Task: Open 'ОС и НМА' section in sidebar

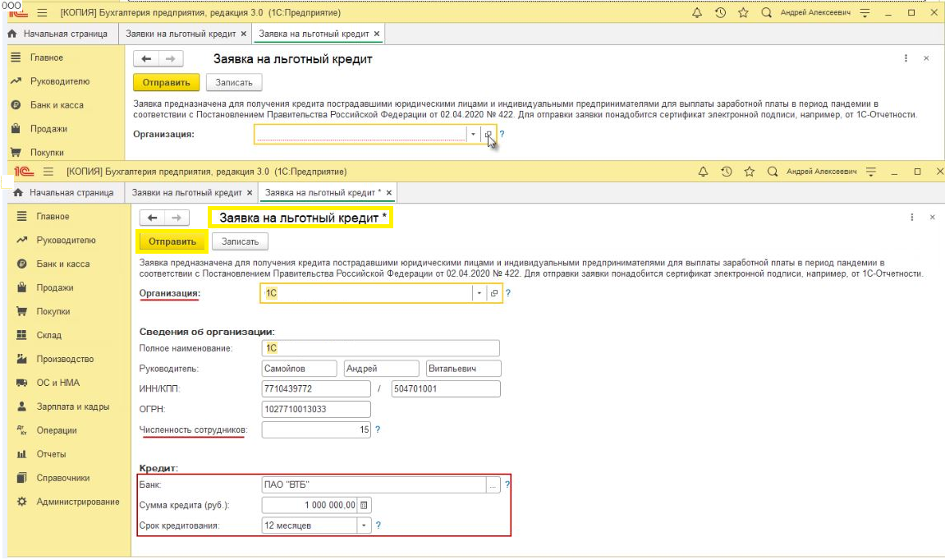Action: 57,383
